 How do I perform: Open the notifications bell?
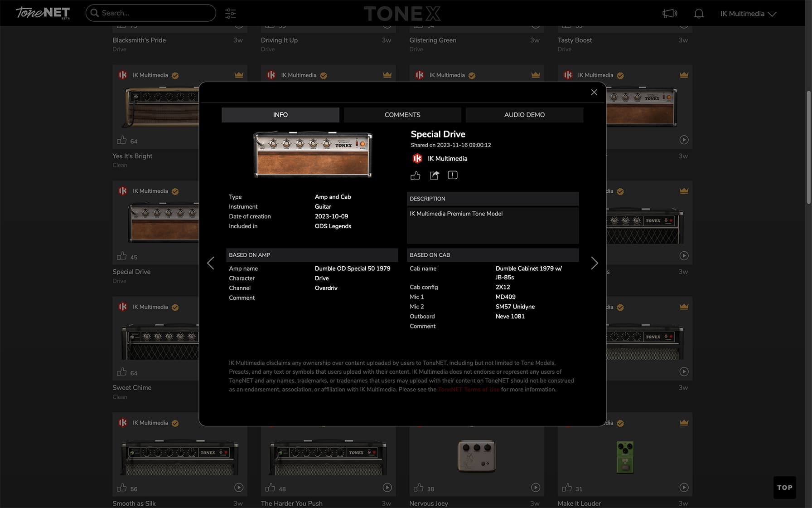(698, 14)
